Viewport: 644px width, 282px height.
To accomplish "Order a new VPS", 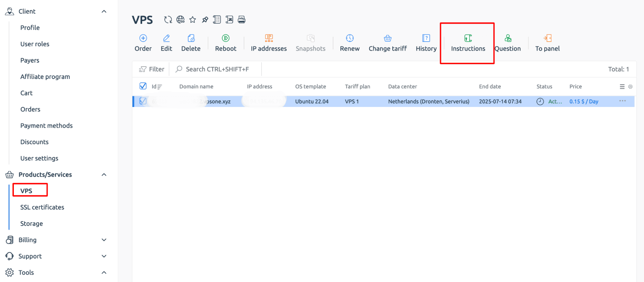I will 143,43.
